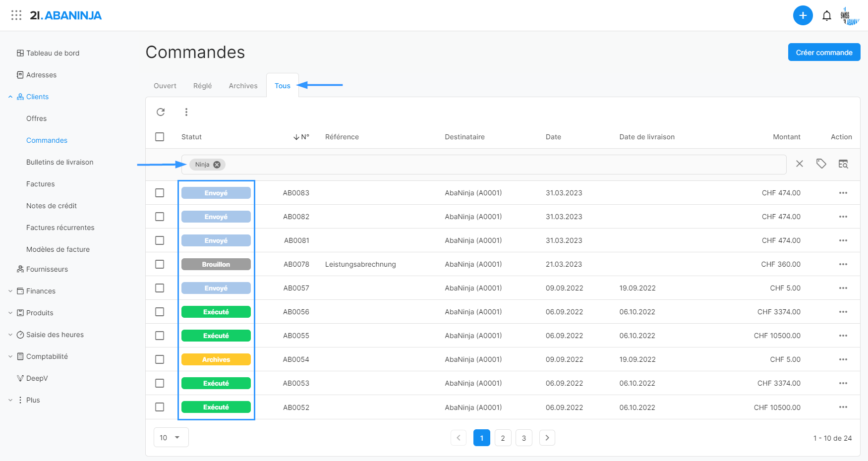The width and height of the screenshot is (868, 461).
Task: Select the checkbox for order AB0054
Action: [x=160, y=359]
